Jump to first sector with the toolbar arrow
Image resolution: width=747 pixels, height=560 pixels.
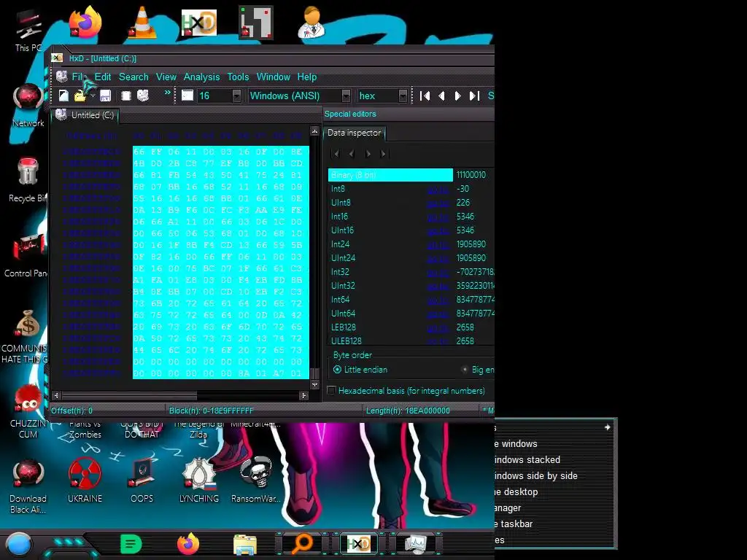(425, 96)
